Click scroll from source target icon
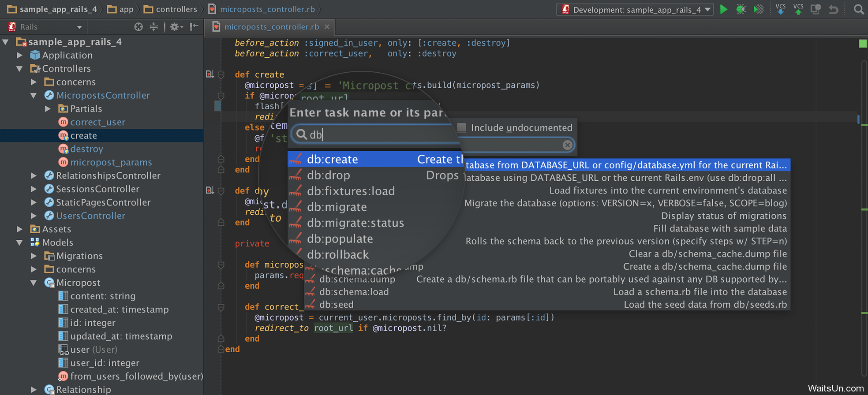868x395 pixels. (x=138, y=27)
